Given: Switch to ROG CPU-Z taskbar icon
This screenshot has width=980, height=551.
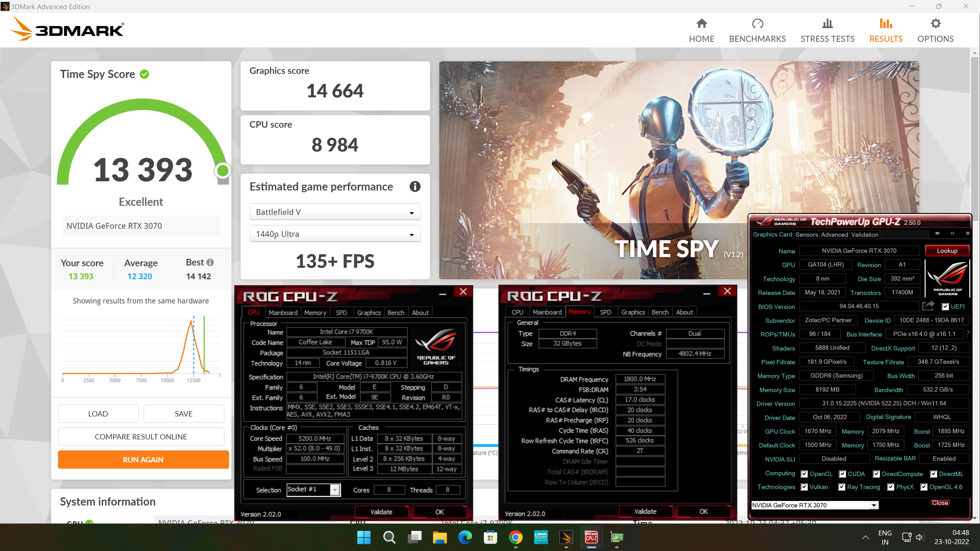Looking at the screenshot, I should click(591, 537).
